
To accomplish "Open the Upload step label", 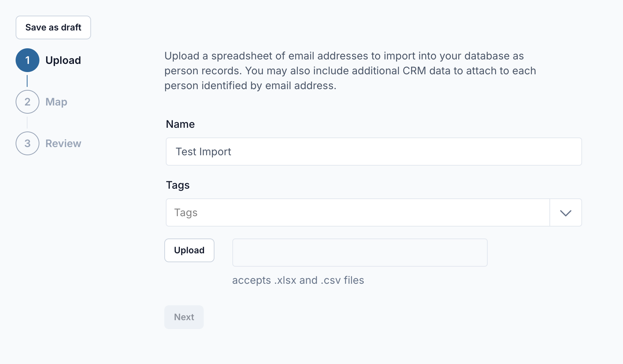I will [x=63, y=60].
